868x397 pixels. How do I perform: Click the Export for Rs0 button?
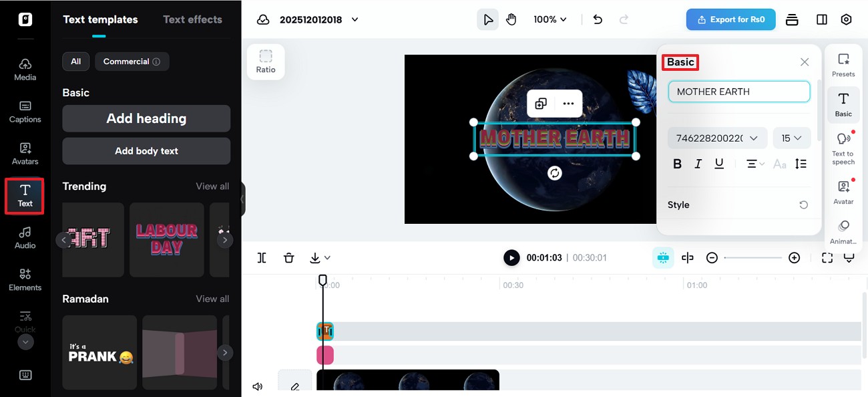tap(730, 19)
